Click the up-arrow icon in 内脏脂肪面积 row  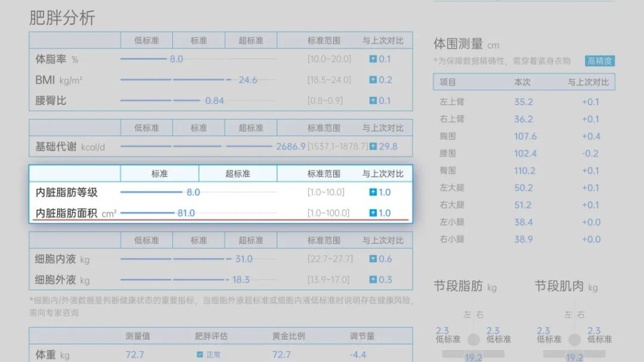point(373,213)
